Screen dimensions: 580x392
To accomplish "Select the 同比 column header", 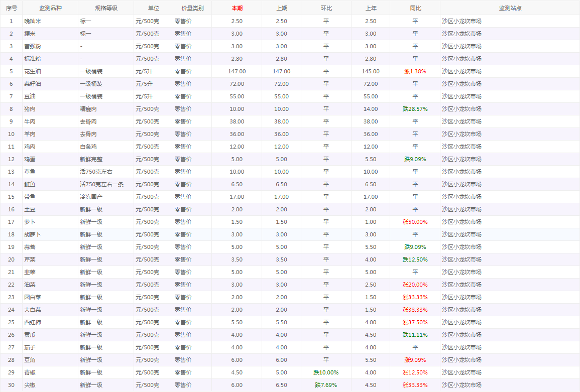I will click(x=415, y=8).
